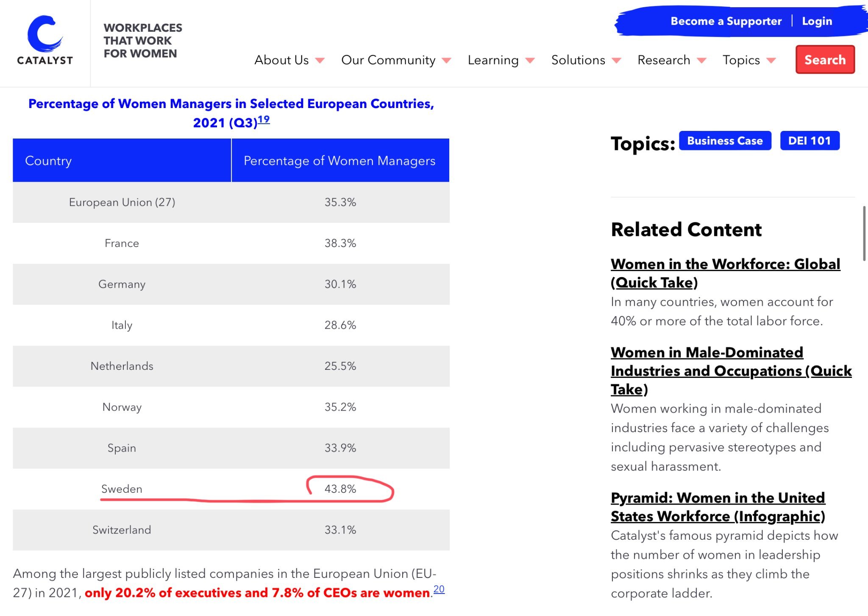The width and height of the screenshot is (868, 616).
Task: Expand the Solutions dropdown arrow
Action: tap(617, 61)
